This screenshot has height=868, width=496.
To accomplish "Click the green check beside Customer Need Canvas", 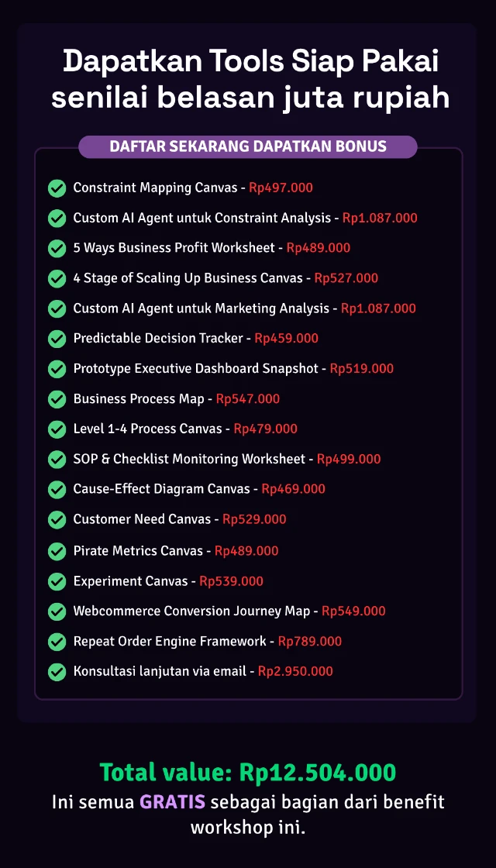I will pos(57,520).
